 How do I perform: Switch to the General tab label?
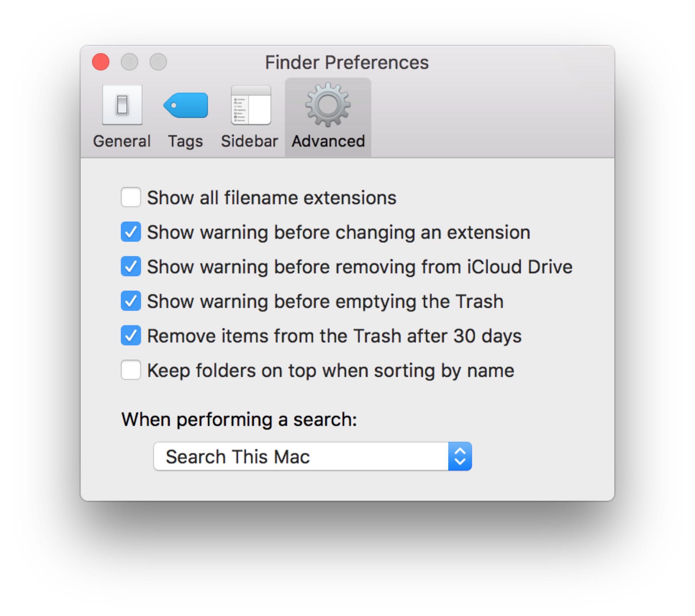tap(122, 141)
